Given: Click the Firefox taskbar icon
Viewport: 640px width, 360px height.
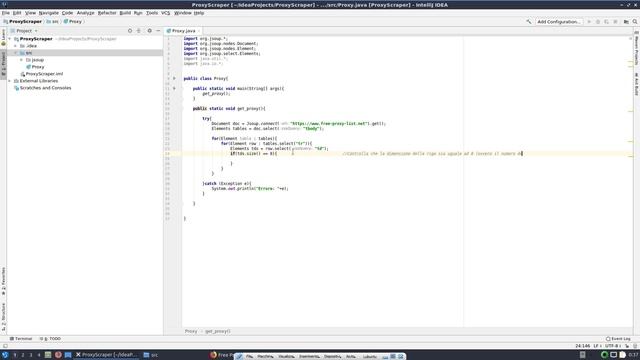Looking at the screenshot, I should click(x=213, y=355).
